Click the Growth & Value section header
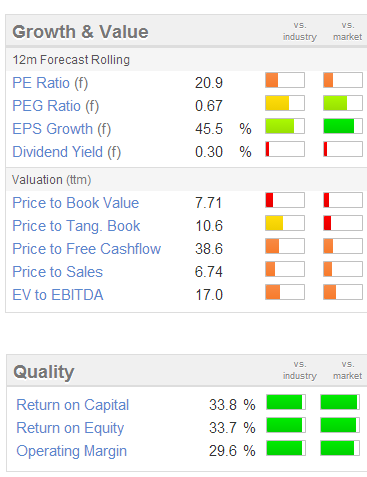Screen dimensions: 367x477 [x=80, y=32]
